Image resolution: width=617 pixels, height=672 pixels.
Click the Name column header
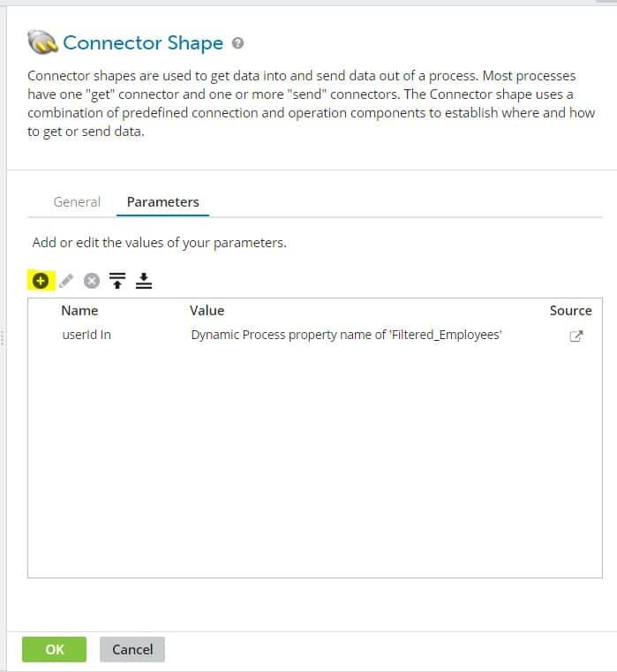79,311
